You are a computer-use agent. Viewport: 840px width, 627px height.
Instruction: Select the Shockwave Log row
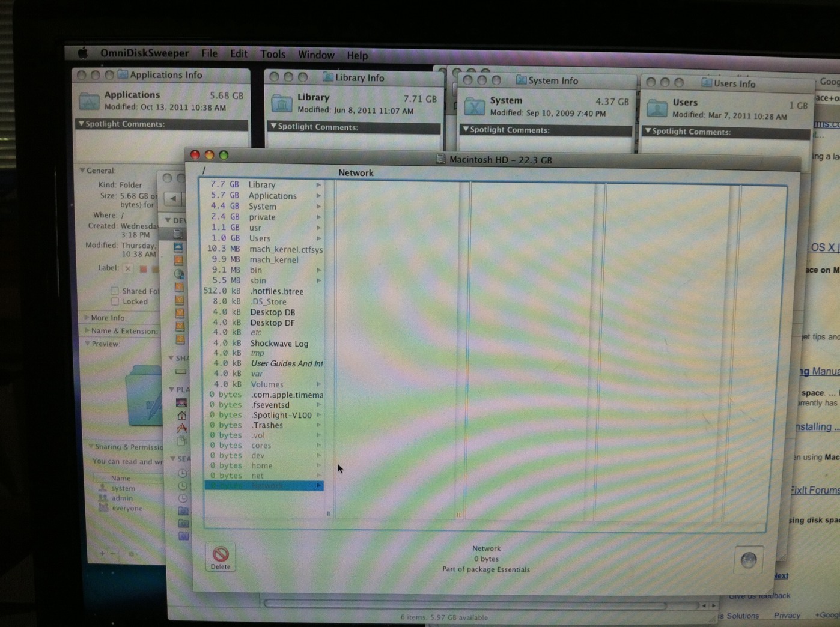pos(264,344)
